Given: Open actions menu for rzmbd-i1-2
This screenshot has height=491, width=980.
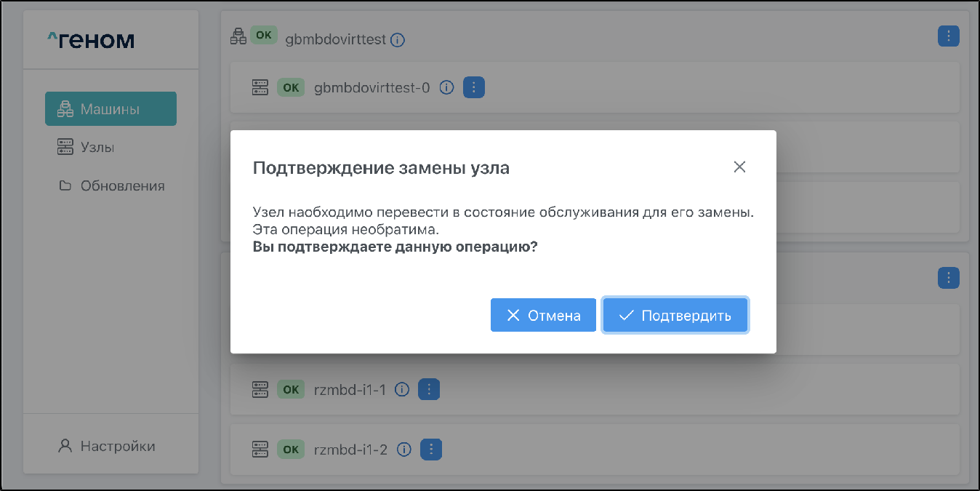Looking at the screenshot, I should [x=432, y=450].
